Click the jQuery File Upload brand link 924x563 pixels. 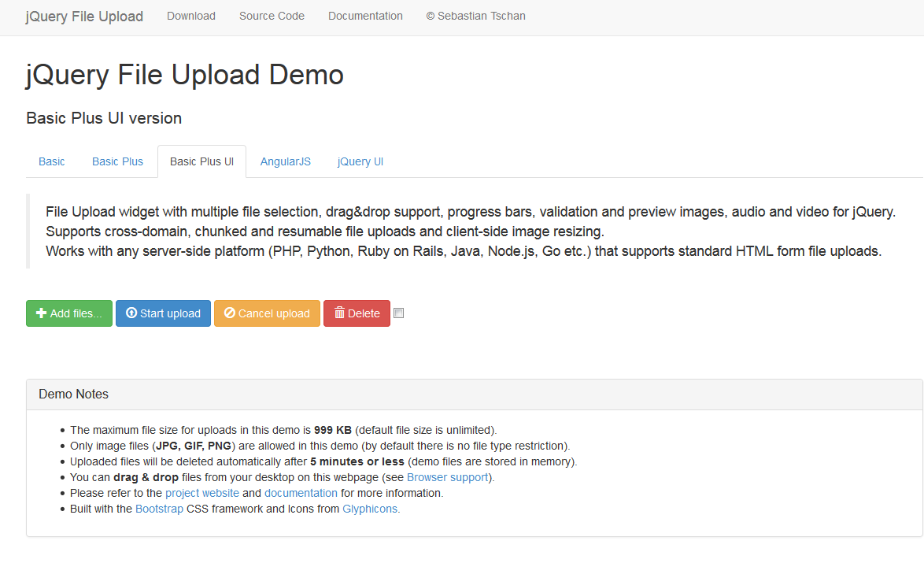(84, 17)
